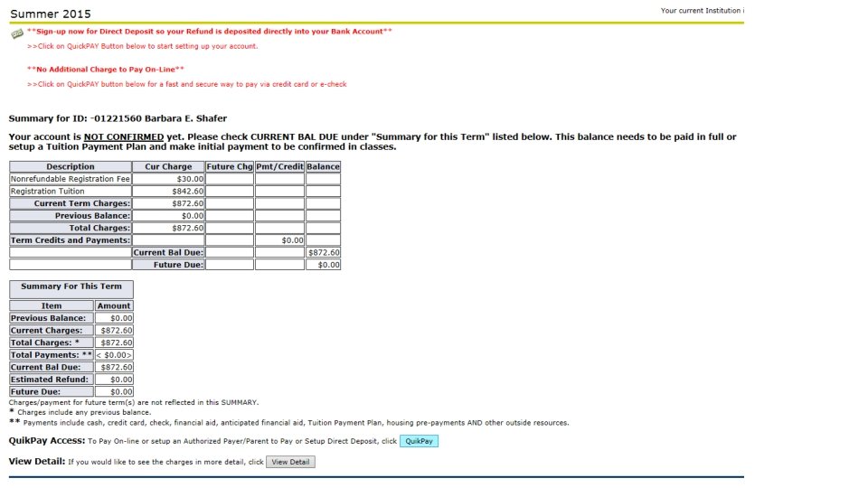The height and width of the screenshot is (488, 868).
Task: Click the Cur Charge column header
Action: pos(168,166)
